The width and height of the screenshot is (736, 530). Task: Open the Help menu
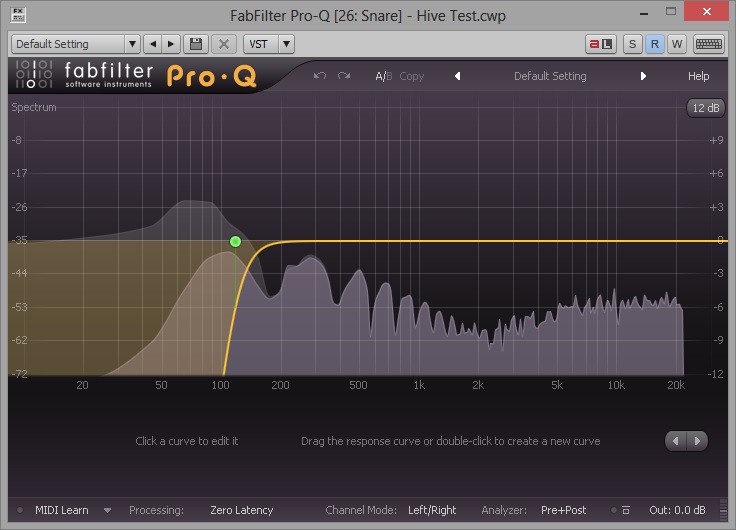click(698, 76)
